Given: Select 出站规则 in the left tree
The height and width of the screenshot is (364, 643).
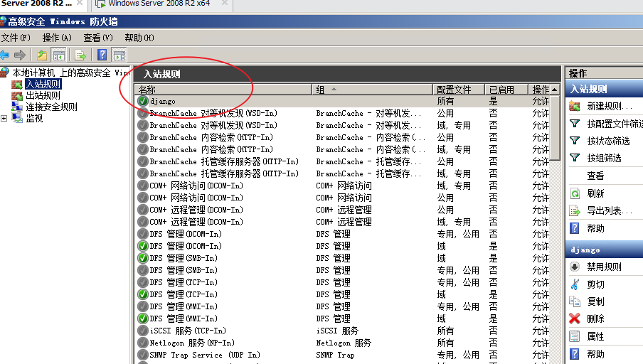Looking at the screenshot, I should tap(43, 95).
